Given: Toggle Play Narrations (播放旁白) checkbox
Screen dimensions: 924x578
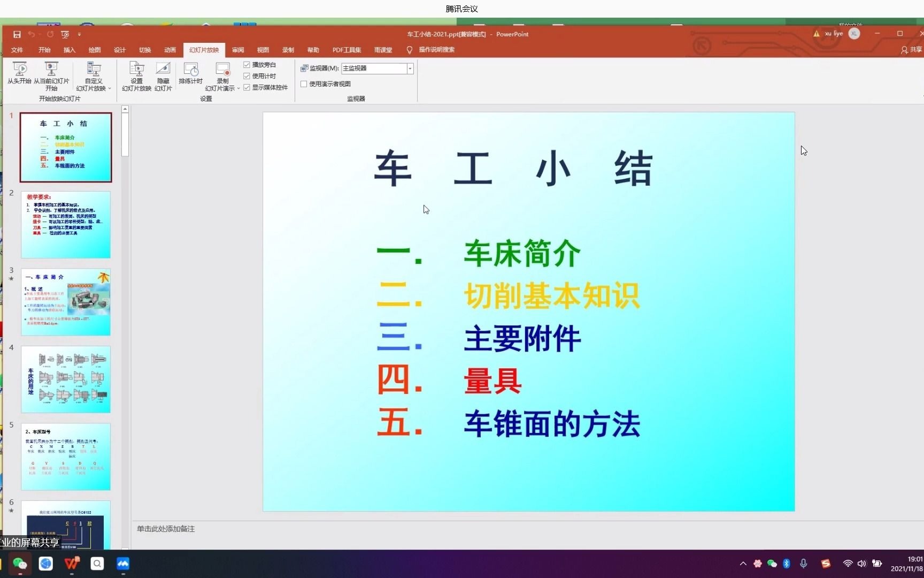Looking at the screenshot, I should pyautogui.click(x=247, y=65).
